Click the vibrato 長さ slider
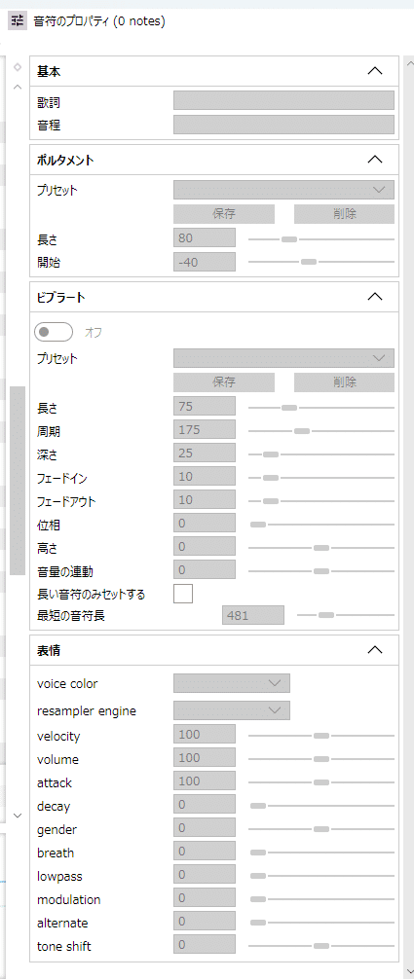The height and width of the screenshot is (980, 414). 321,408
